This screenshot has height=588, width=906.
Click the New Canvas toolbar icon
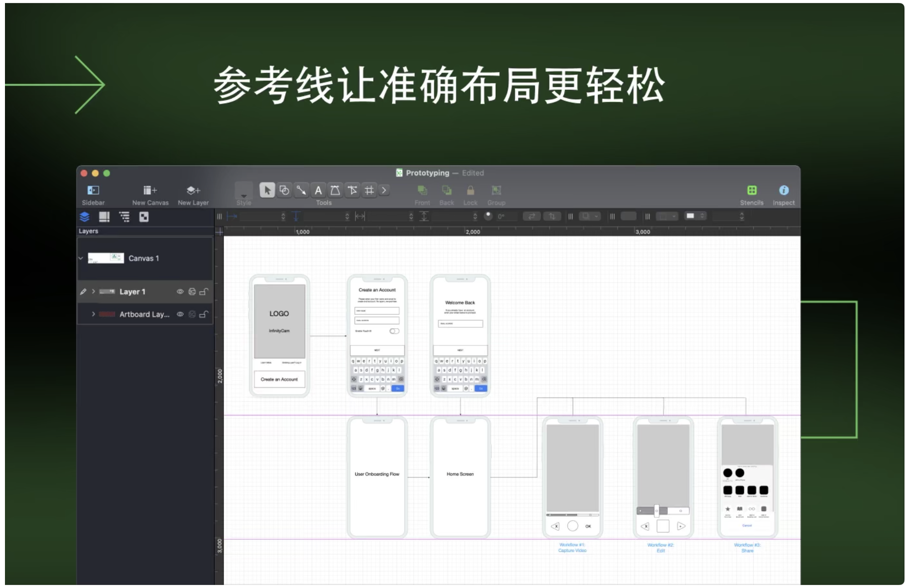pyautogui.click(x=150, y=190)
